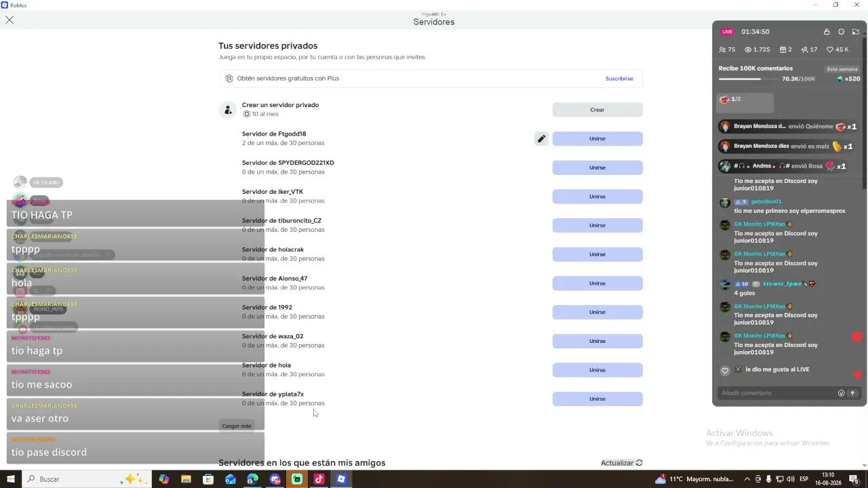Select the 'Servidor de SPYDERGOD221XD' server name

(x=288, y=163)
